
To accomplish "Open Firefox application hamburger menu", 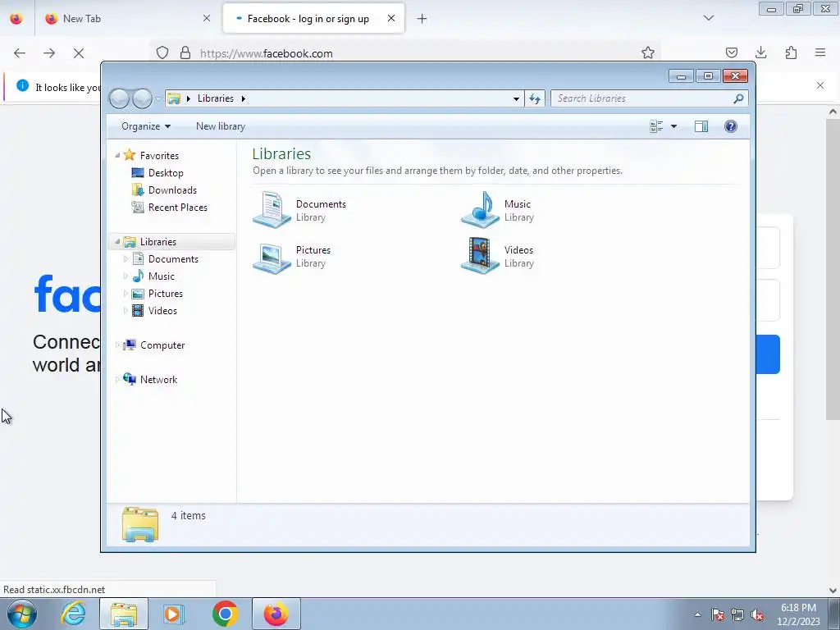I will [820, 52].
